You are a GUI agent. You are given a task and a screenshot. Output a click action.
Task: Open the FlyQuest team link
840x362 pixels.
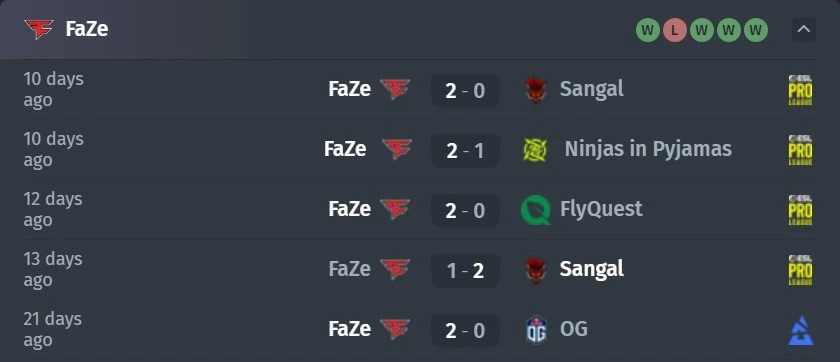pos(601,209)
